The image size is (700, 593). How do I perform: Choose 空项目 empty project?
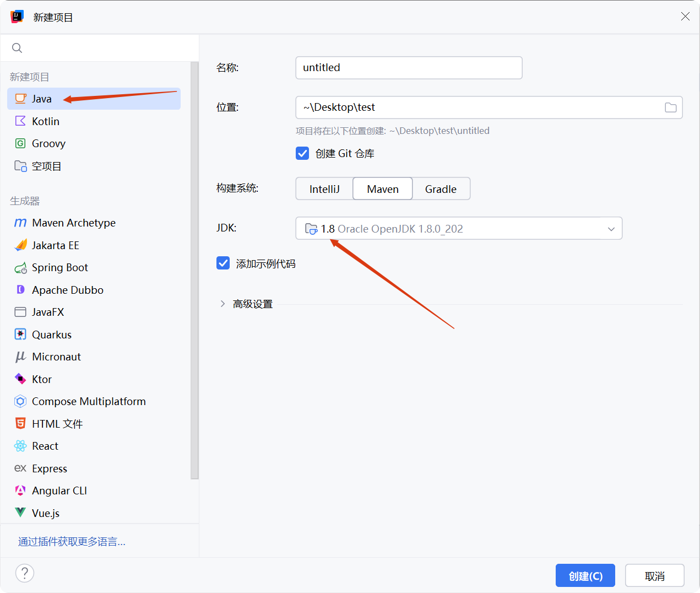click(94, 166)
